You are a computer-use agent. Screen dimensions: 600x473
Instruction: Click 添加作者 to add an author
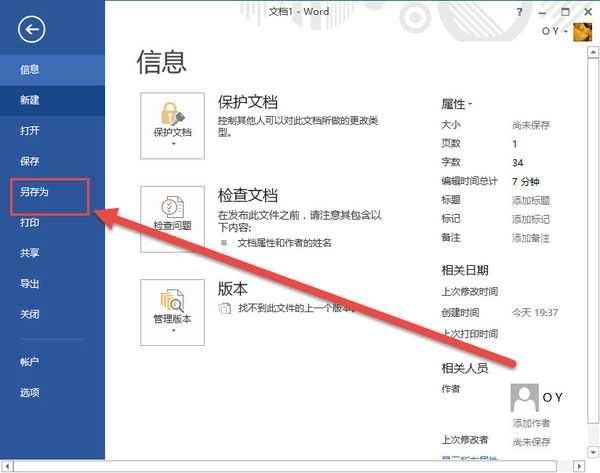tap(531, 423)
